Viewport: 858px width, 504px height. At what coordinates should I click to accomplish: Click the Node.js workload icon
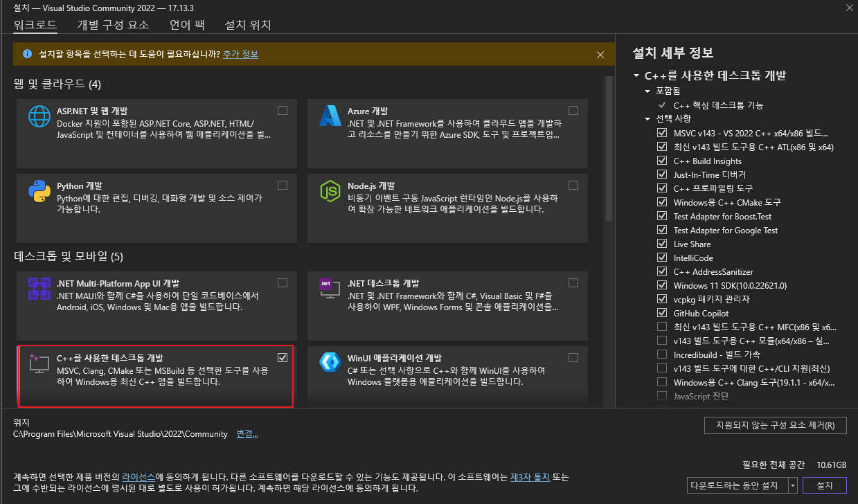[330, 192]
